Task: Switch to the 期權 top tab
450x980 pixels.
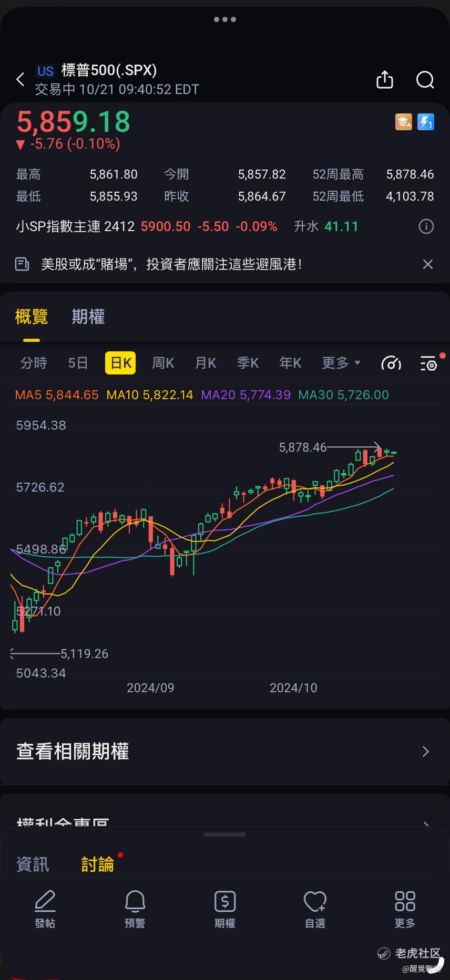Action: pos(88,317)
